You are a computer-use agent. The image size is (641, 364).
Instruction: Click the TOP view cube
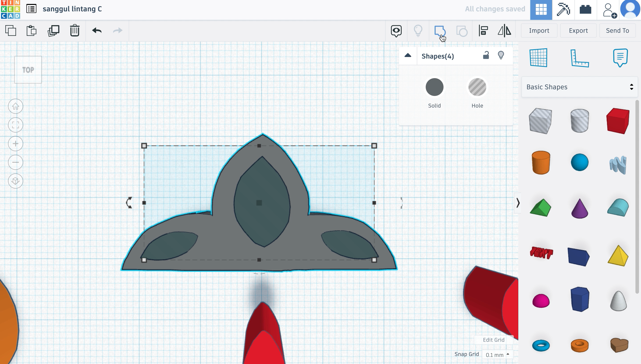coord(28,70)
